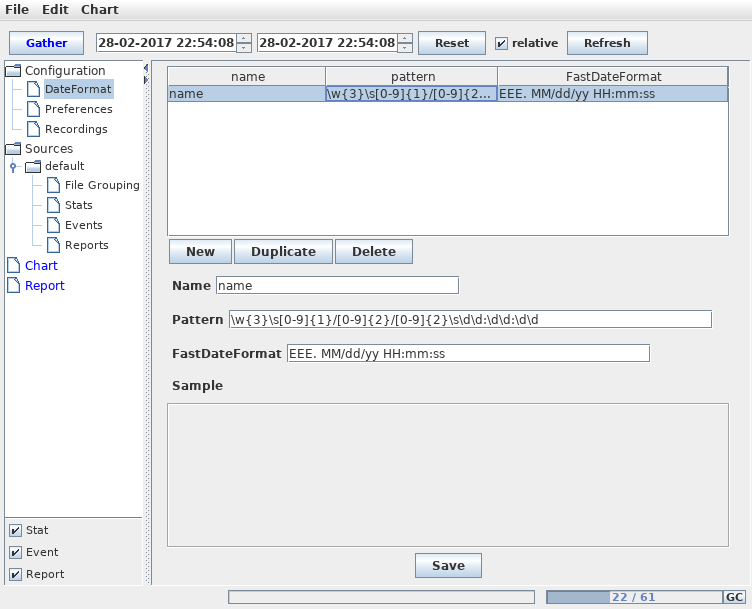The width and height of the screenshot is (752, 609).
Task: Select the DateFormat tree item
Action: click(78, 89)
